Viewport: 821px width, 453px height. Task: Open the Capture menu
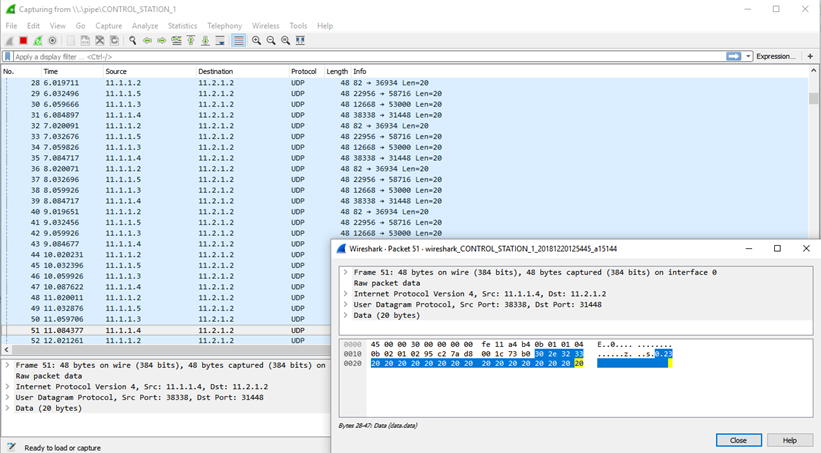108,26
